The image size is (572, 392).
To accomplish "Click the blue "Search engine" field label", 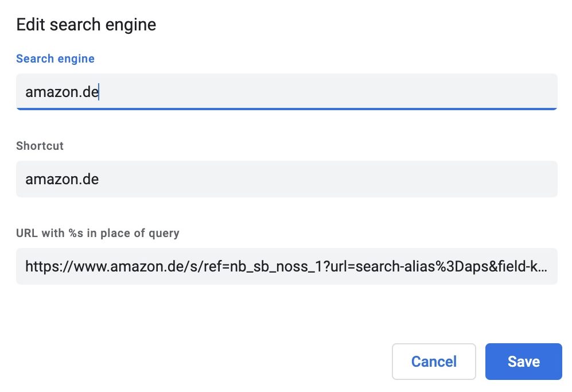I will tap(55, 59).
